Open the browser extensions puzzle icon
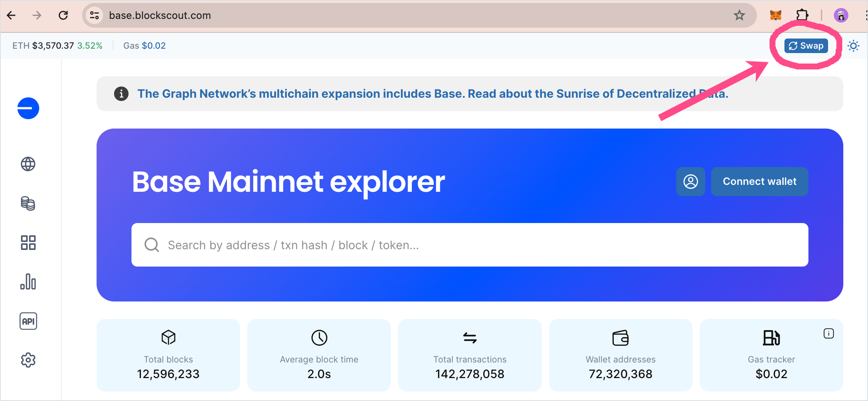 802,16
